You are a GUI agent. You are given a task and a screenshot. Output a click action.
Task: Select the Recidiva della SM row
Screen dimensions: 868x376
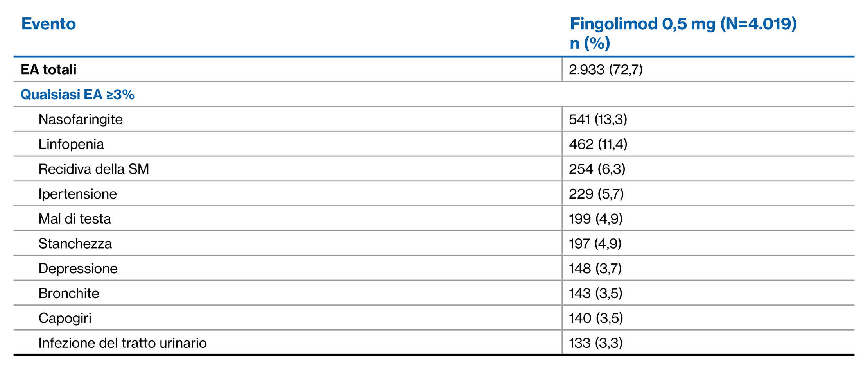[x=94, y=169]
